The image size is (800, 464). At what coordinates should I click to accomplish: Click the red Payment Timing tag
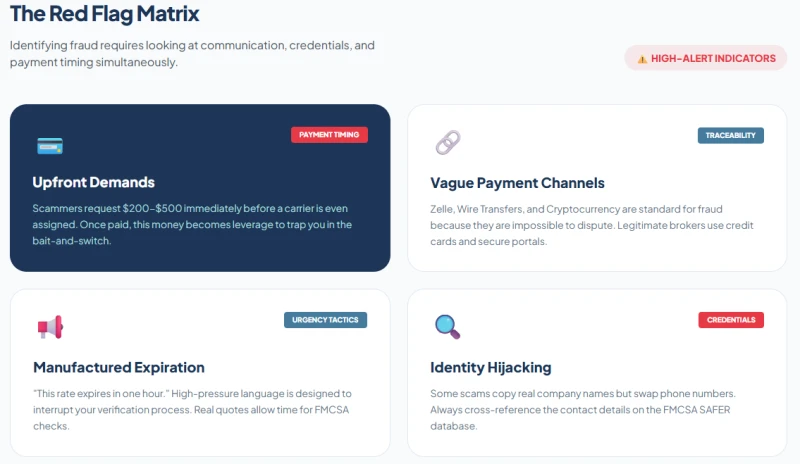pyautogui.click(x=329, y=135)
